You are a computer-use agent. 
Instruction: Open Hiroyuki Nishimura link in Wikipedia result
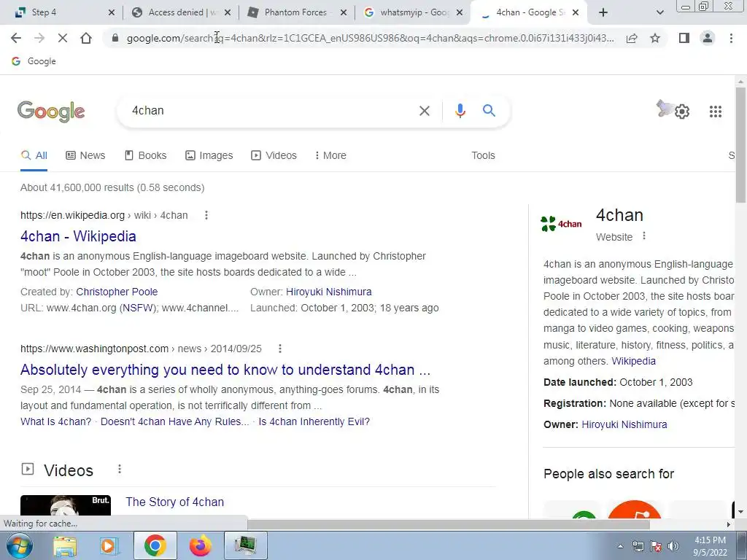click(x=329, y=292)
